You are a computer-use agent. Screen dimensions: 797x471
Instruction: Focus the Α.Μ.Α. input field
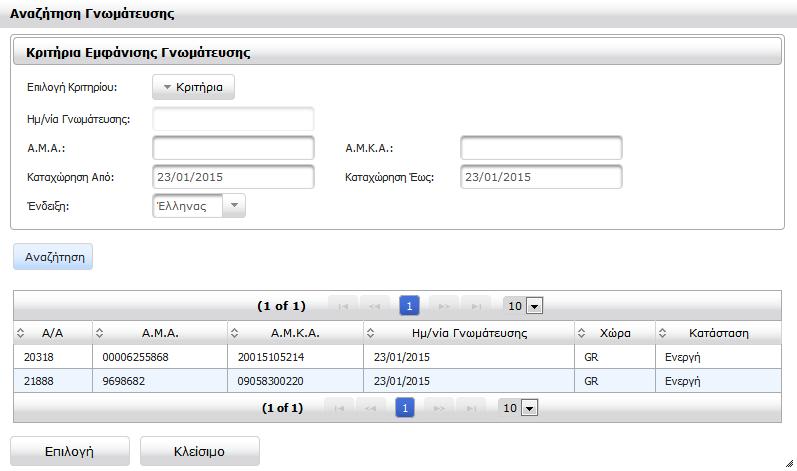tap(233, 148)
